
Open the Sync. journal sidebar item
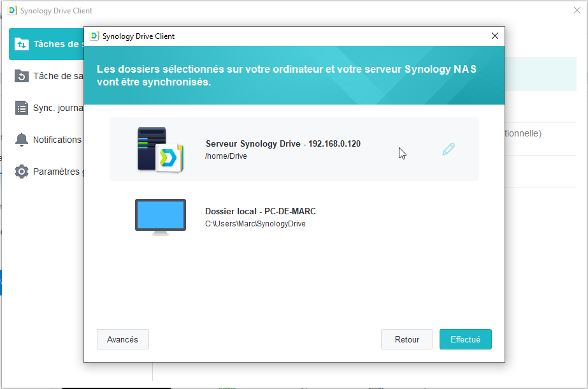pyautogui.click(x=47, y=108)
